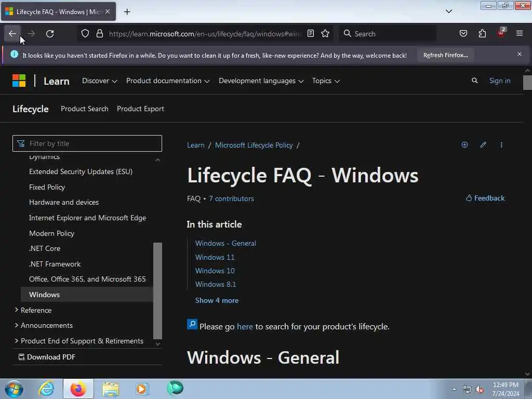Click the Microsoft logo
532x399 pixels.
click(x=19, y=81)
